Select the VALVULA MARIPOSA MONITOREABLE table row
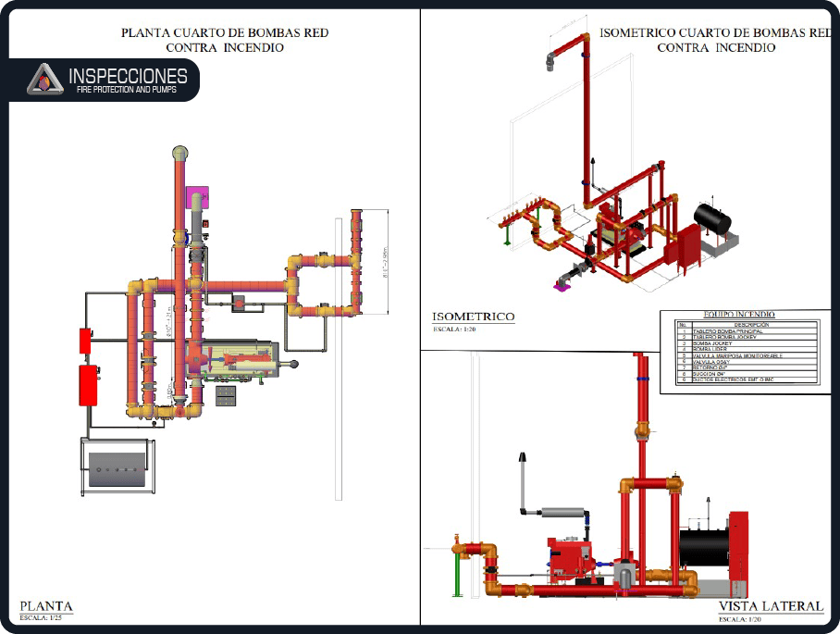 click(x=737, y=355)
